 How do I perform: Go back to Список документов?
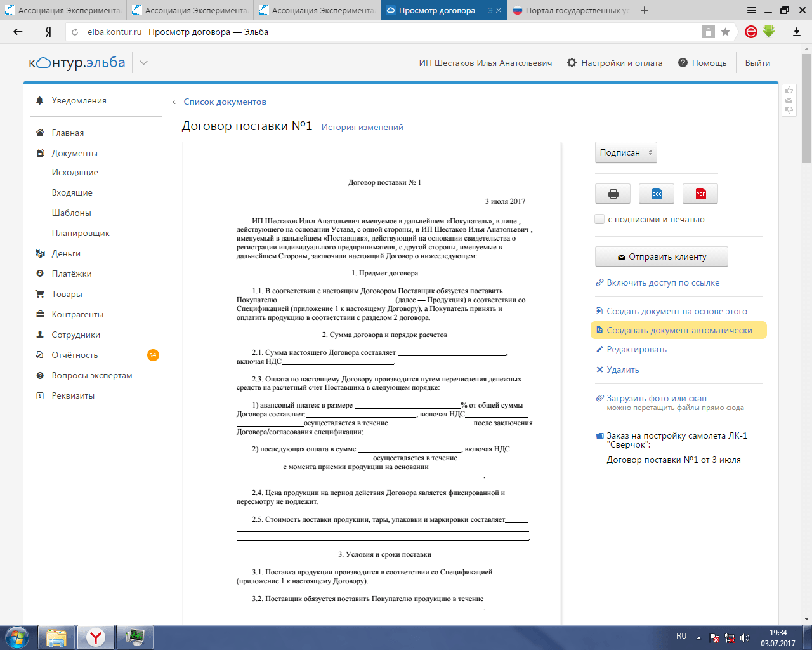coord(225,102)
